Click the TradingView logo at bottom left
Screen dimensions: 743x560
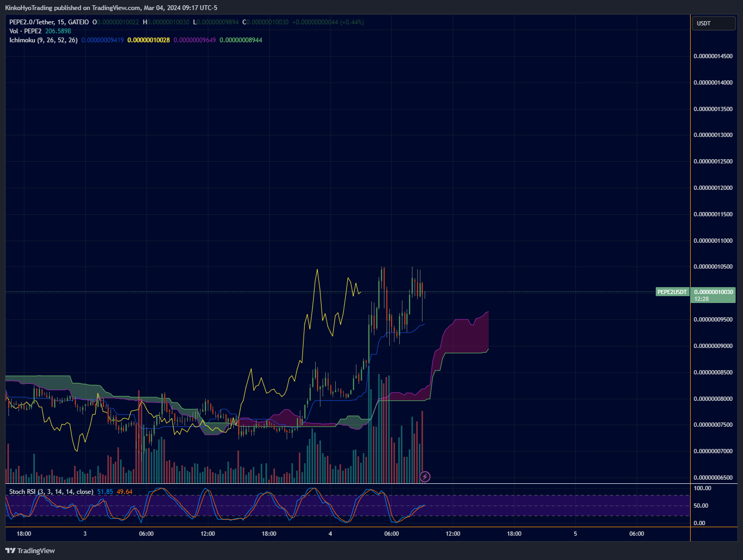[x=30, y=550]
